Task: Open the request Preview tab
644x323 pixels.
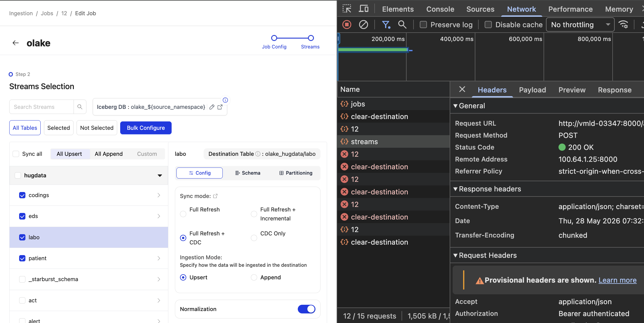Action: [x=572, y=90]
